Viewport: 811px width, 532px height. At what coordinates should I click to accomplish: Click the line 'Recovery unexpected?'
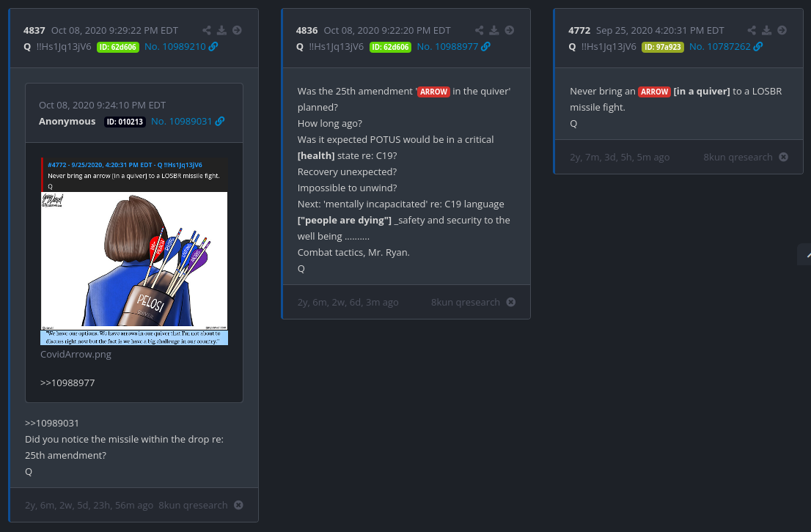point(347,171)
